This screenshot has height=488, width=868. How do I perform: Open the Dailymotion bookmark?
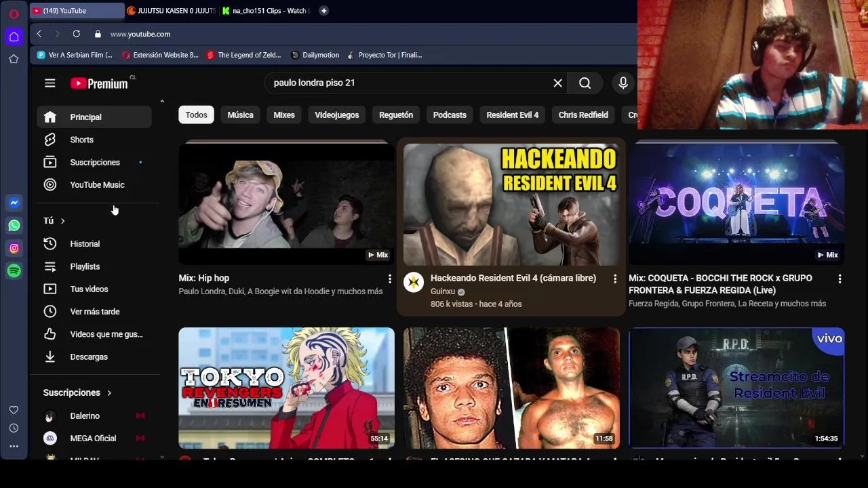click(x=315, y=55)
